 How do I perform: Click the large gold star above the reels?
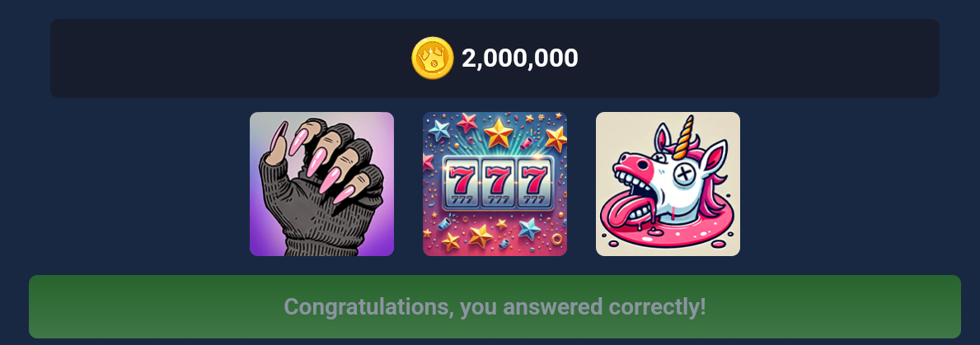click(498, 133)
